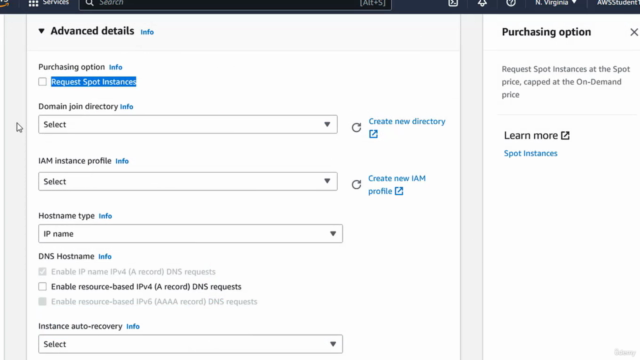Click external link icon beside Learn more
Image resolution: width=640 pixels, height=360 pixels.
point(565,136)
